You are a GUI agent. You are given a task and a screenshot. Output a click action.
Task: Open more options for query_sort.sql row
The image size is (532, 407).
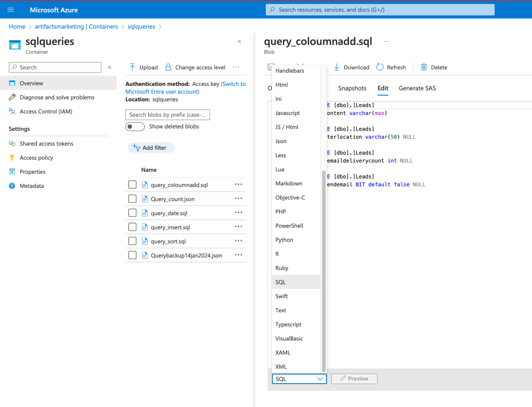[x=239, y=240]
